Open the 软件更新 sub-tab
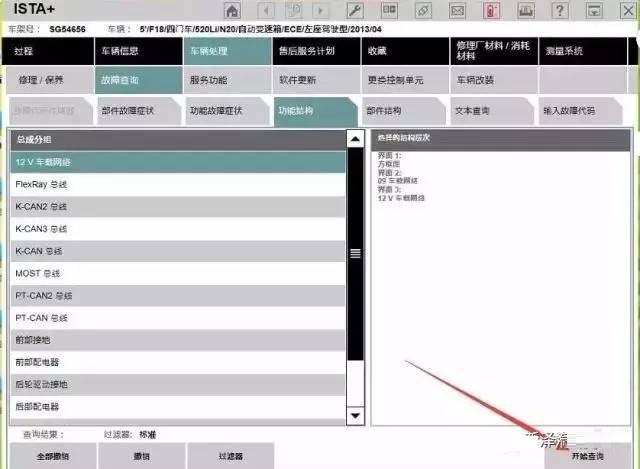 point(316,80)
